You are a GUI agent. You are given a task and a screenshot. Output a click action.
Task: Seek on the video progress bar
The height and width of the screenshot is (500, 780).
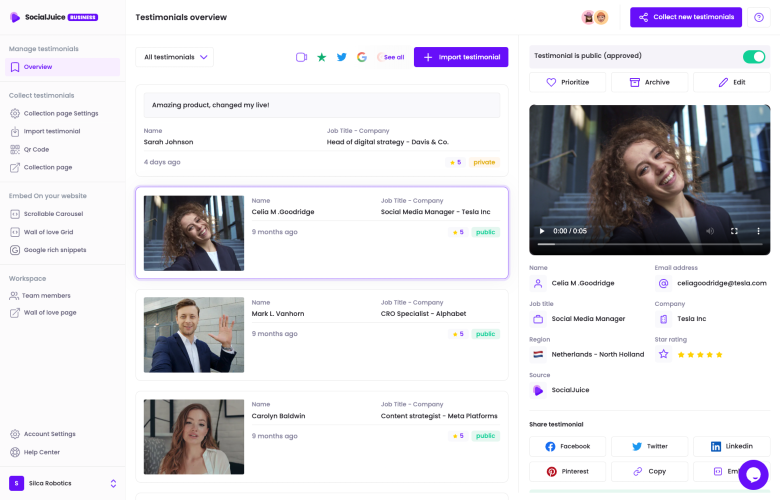[x=650, y=244]
